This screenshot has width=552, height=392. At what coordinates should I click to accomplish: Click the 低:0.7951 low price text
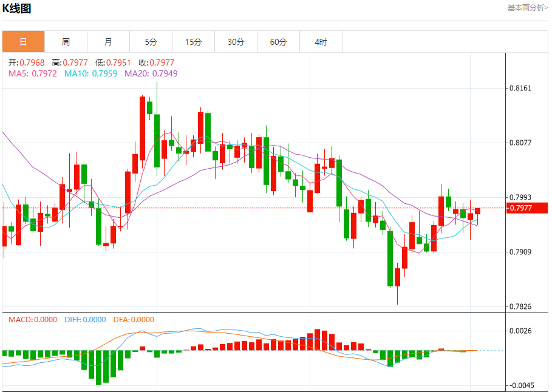[113, 63]
